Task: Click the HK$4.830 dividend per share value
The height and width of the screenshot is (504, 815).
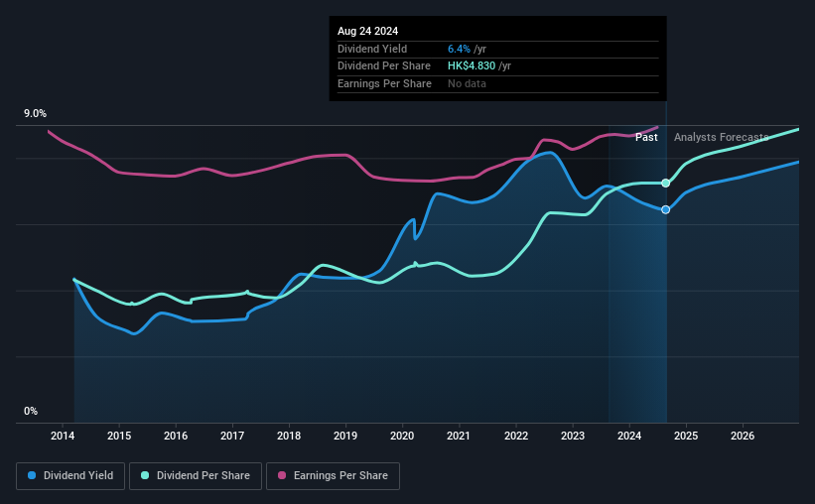Action: (x=472, y=66)
